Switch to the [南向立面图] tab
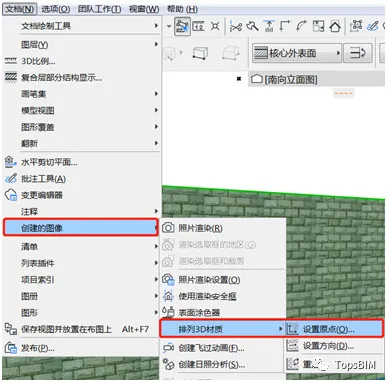The image size is (387, 382). [x=285, y=79]
